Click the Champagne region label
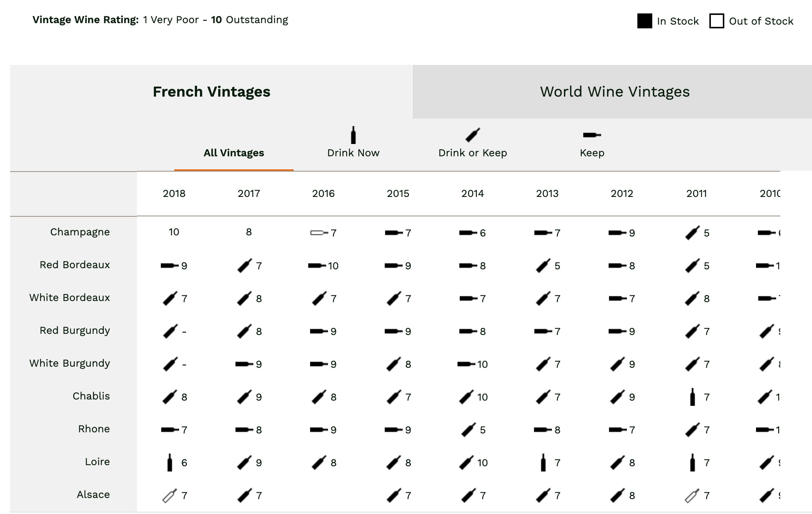812x514 pixels. [80, 232]
